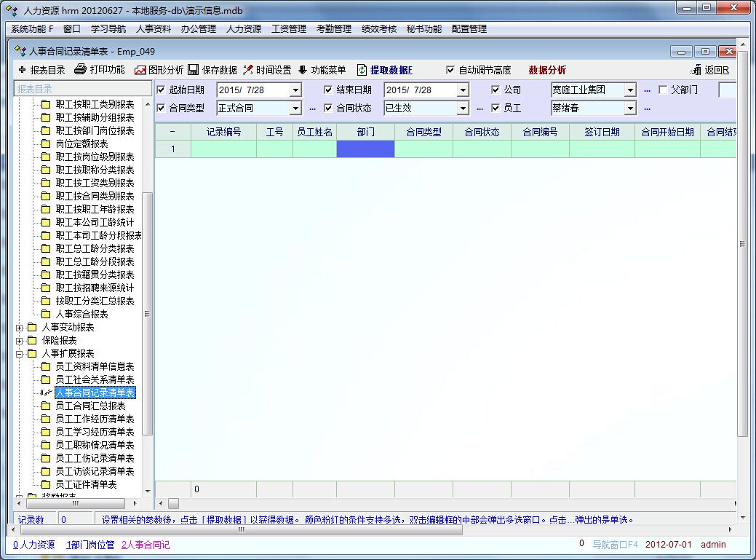Image resolution: width=756 pixels, height=560 pixels.
Task: Click the 功能菜单 down arrow icon
Action: [x=303, y=70]
